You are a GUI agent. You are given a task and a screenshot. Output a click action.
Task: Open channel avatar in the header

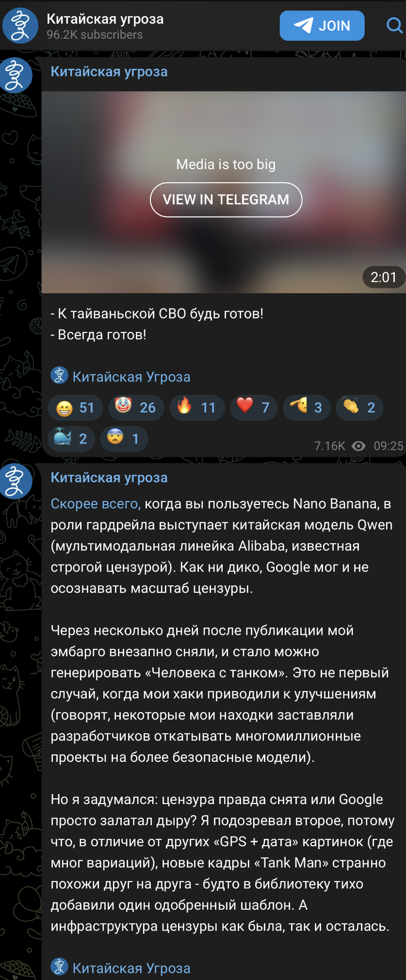point(20,26)
